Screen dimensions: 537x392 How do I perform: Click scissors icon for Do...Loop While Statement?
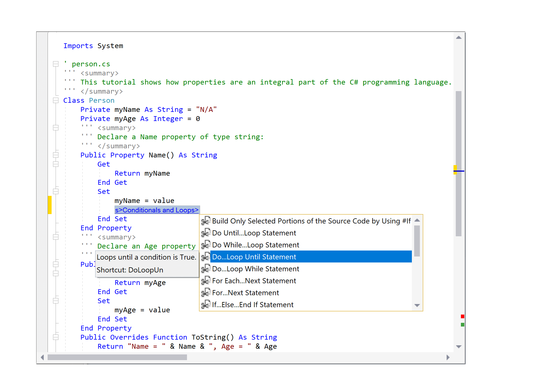tap(206, 269)
